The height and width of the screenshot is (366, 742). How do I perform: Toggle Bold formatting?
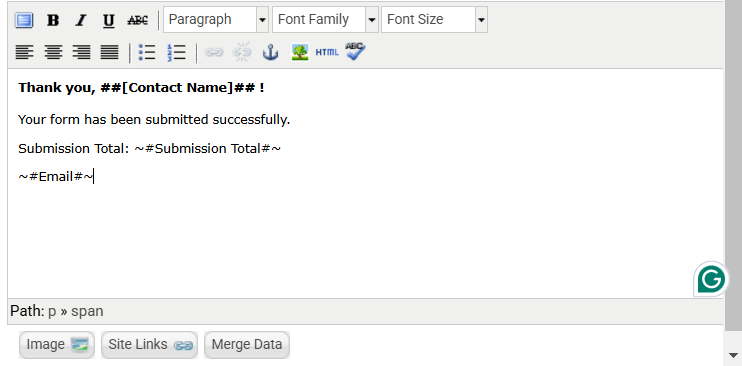(53, 20)
